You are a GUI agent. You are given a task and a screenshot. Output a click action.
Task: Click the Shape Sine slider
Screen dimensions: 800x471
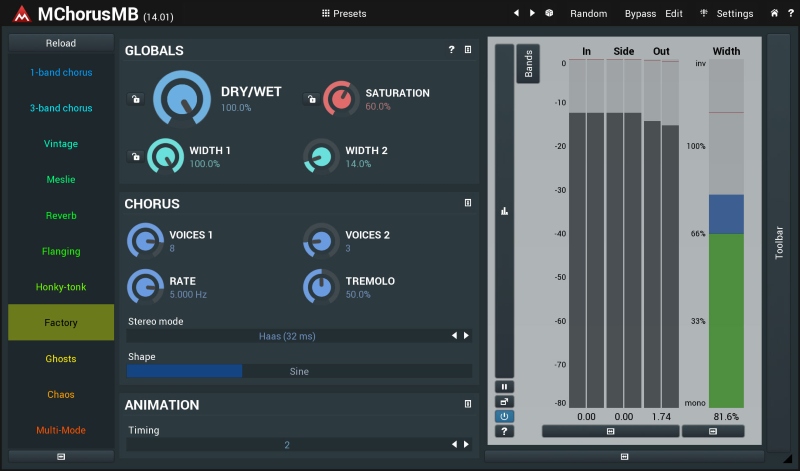click(x=299, y=371)
